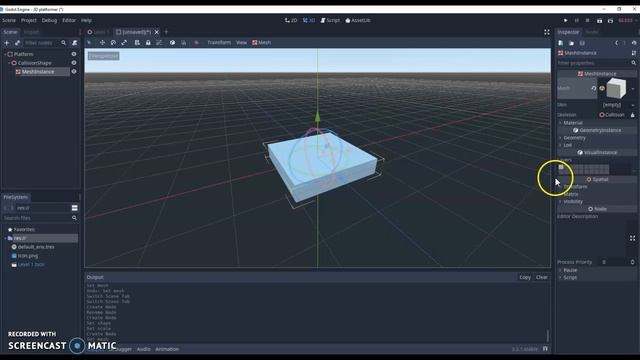Open the Transform menu
640x360 pixels.
click(219, 42)
